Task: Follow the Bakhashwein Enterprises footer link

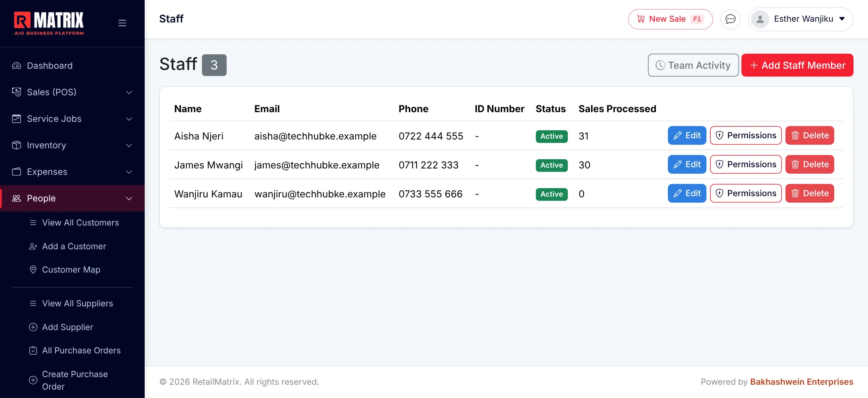Action: tap(802, 382)
